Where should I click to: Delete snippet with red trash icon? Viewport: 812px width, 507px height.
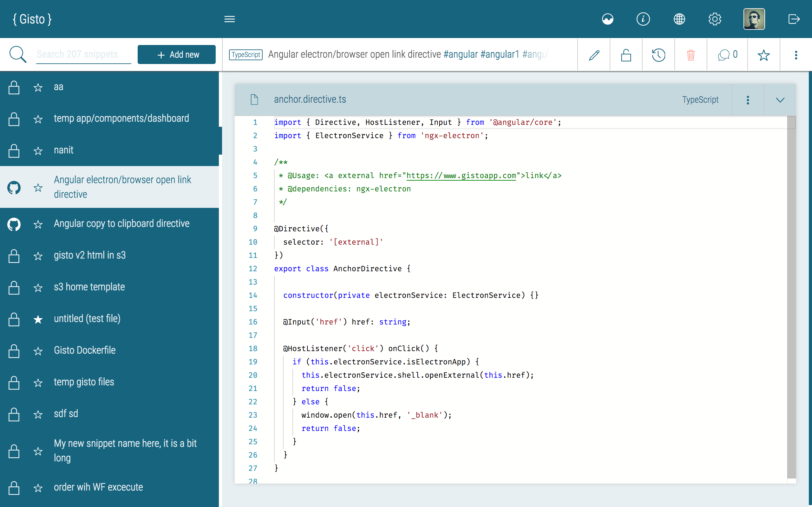pyautogui.click(x=691, y=55)
